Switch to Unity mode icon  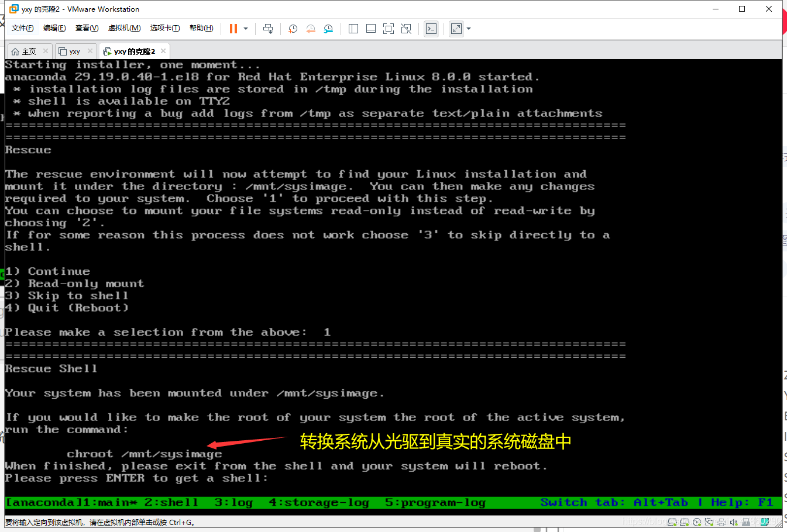click(x=406, y=29)
